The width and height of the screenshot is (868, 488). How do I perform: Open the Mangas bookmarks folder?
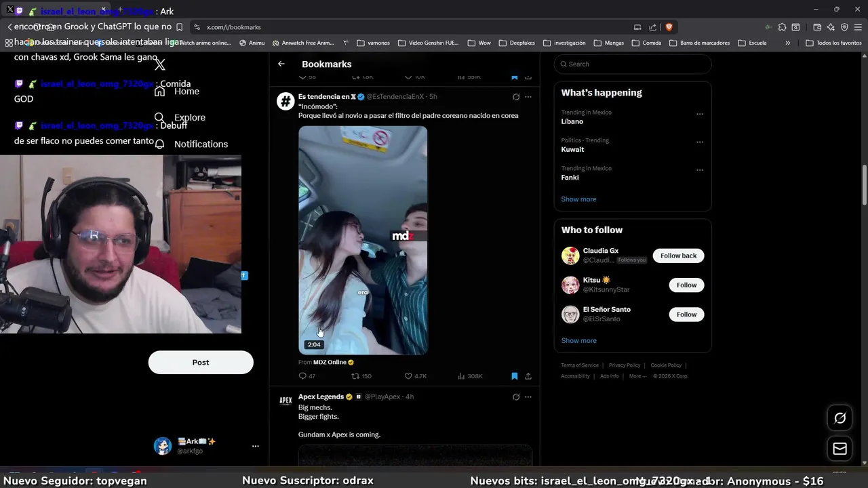click(608, 43)
